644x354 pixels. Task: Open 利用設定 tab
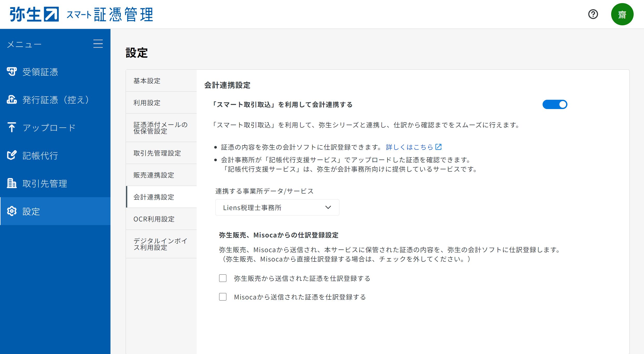161,103
